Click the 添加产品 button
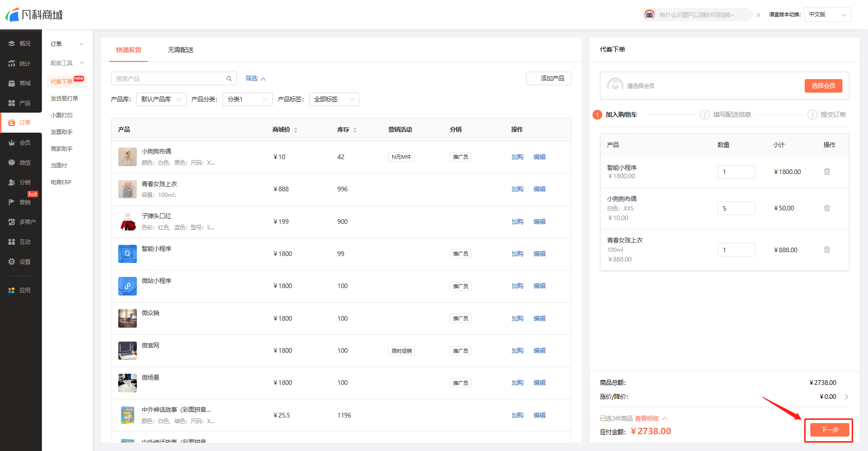 (549, 78)
